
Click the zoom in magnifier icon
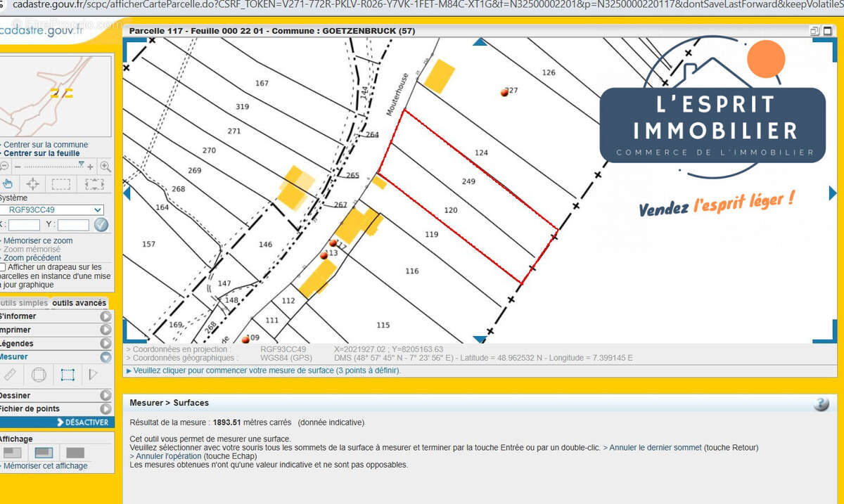(105, 167)
